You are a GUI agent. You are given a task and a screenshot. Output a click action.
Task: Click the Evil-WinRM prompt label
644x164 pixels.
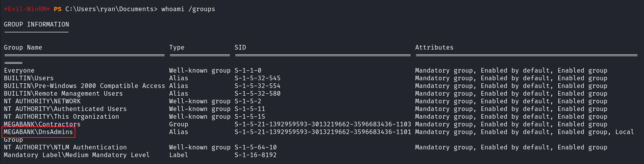pos(27,9)
